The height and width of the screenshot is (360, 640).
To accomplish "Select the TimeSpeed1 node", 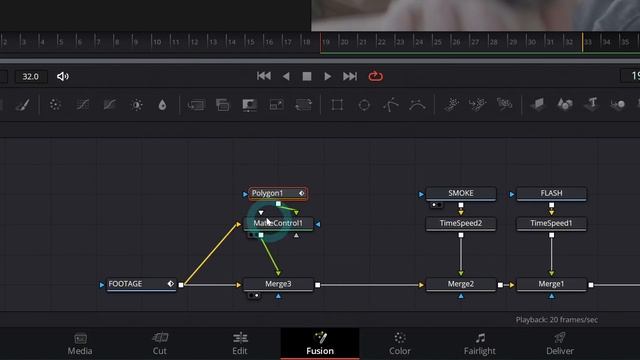I will (x=551, y=223).
